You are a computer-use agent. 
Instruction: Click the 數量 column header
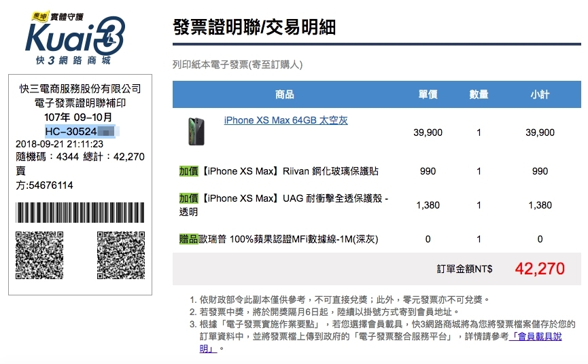(x=479, y=94)
